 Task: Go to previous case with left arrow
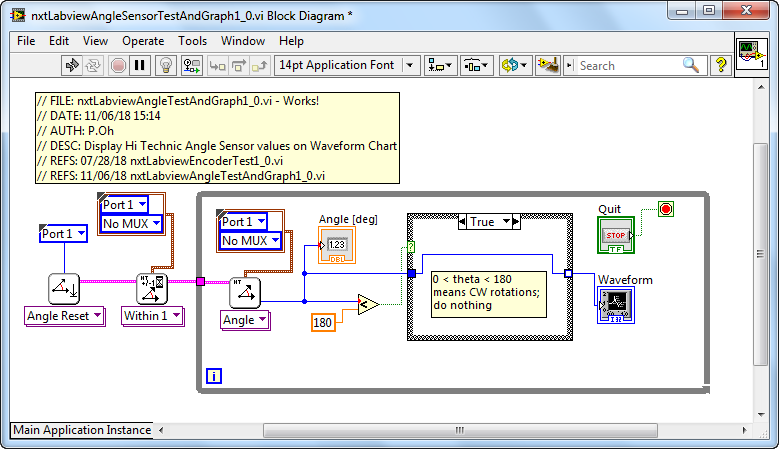tap(462, 222)
